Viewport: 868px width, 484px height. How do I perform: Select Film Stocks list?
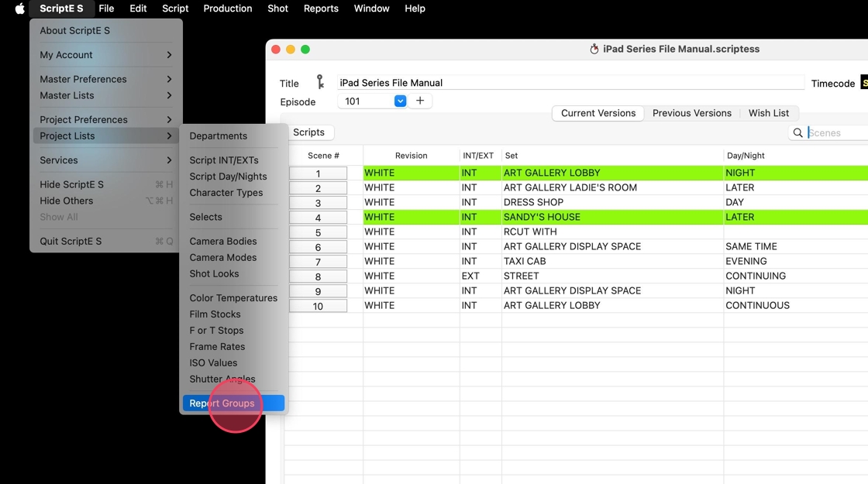233,314
